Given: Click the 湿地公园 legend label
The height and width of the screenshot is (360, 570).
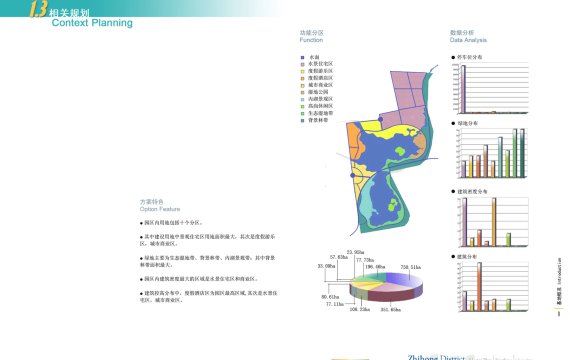Looking at the screenshot, I should [x=318, y=92].
